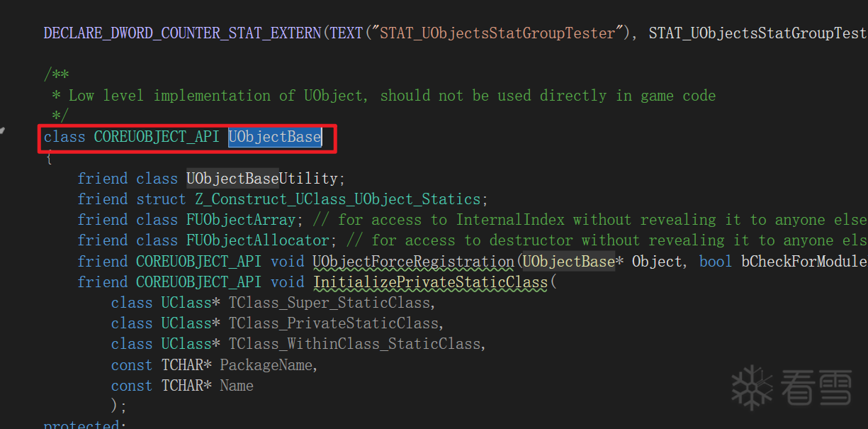Click the comment mentioning InternalIndex
The height and width of the screenshot is (429, 868).
tap(590, 220)
